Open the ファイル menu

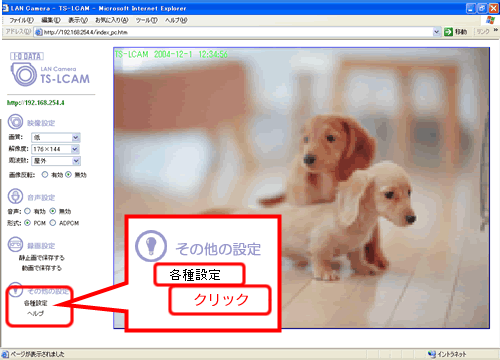tap(21, 20)
